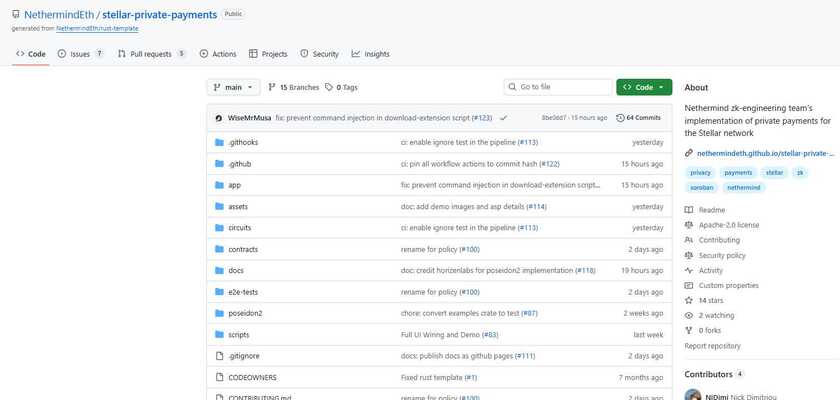Click the .gitignore file icon
Image resolution: width=840 pixels, height=400 pixels.
[x=219, y=356]
